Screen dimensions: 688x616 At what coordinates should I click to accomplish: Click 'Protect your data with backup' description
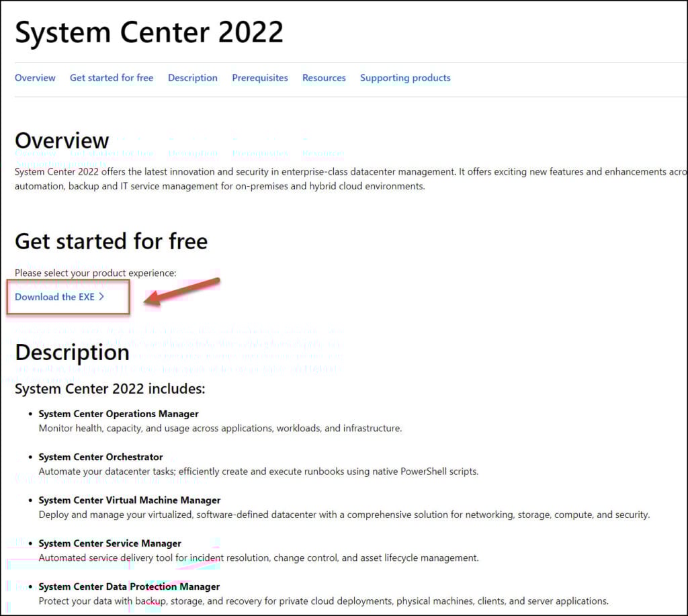click(x=323, y=601)
